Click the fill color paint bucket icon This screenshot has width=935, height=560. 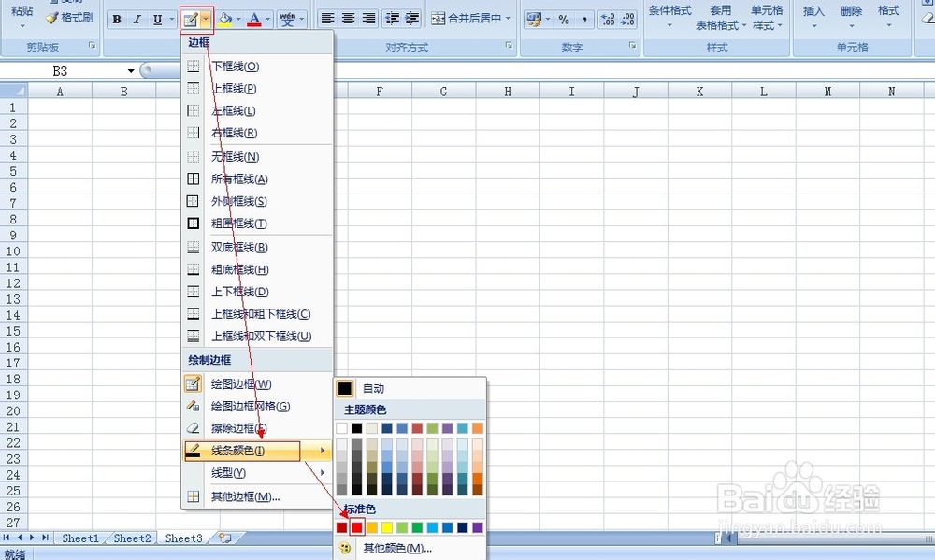(x=225, y=19)
